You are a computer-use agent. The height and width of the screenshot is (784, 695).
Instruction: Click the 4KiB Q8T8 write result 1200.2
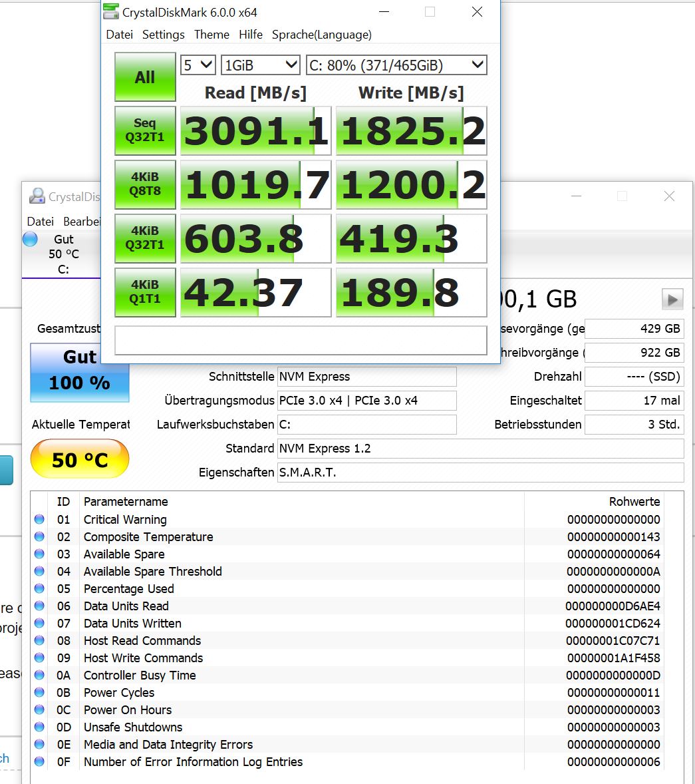click(x=411, y=184)
